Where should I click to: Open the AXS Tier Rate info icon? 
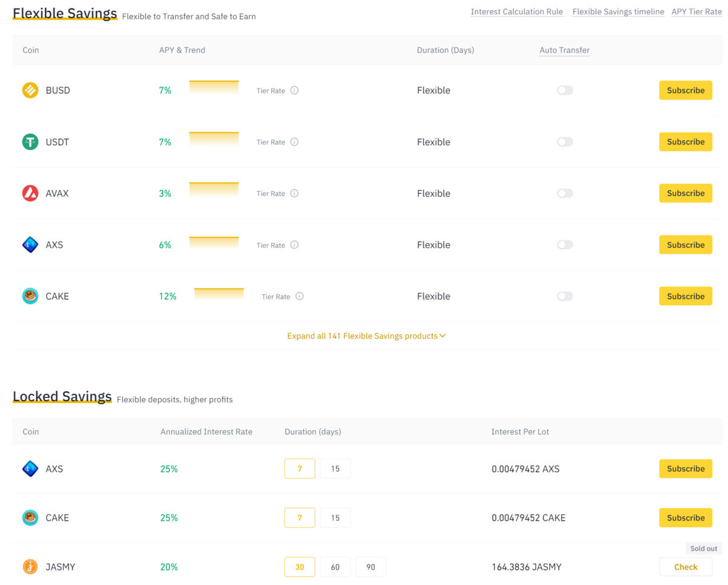click(294, 245)
